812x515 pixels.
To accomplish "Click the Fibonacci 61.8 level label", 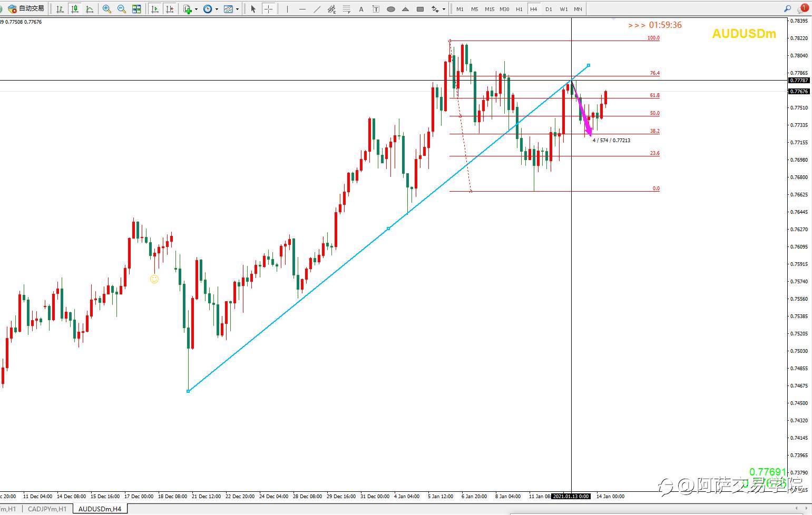I will click(x=654, y=95).
